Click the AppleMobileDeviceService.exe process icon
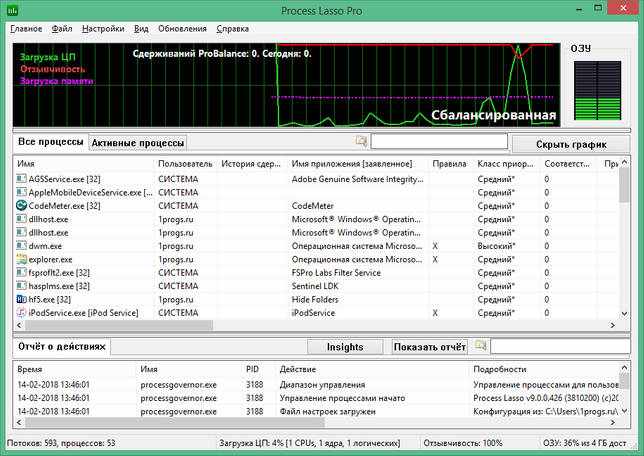 [21, 192]
